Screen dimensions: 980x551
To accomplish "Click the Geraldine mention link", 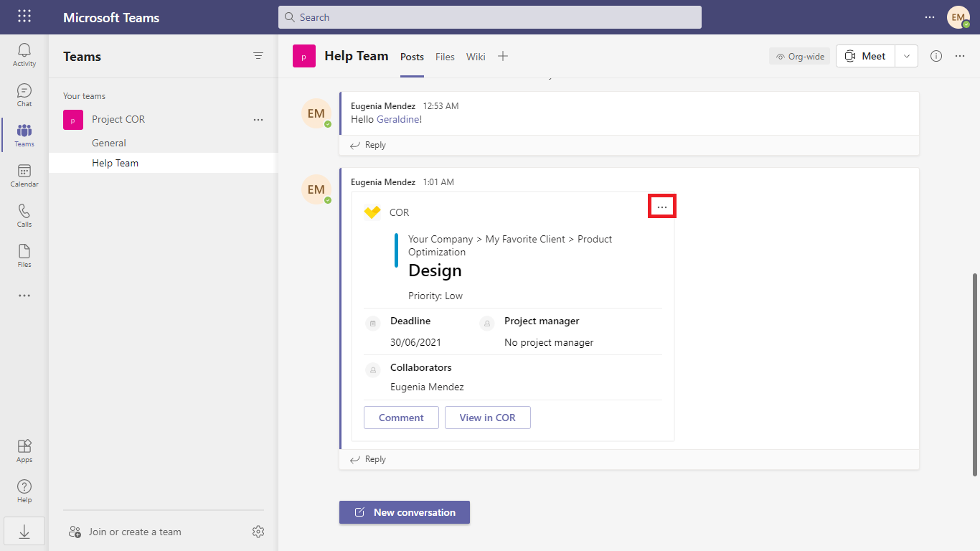I will 397,119.
